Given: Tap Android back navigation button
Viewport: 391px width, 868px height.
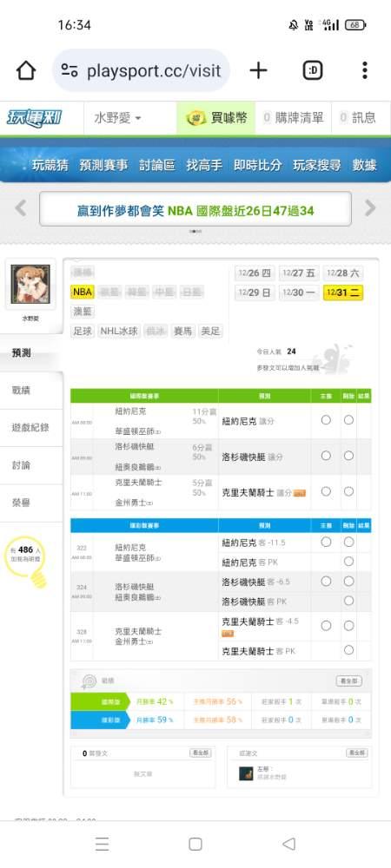Looking at the screenshot, I should [288, 844].
